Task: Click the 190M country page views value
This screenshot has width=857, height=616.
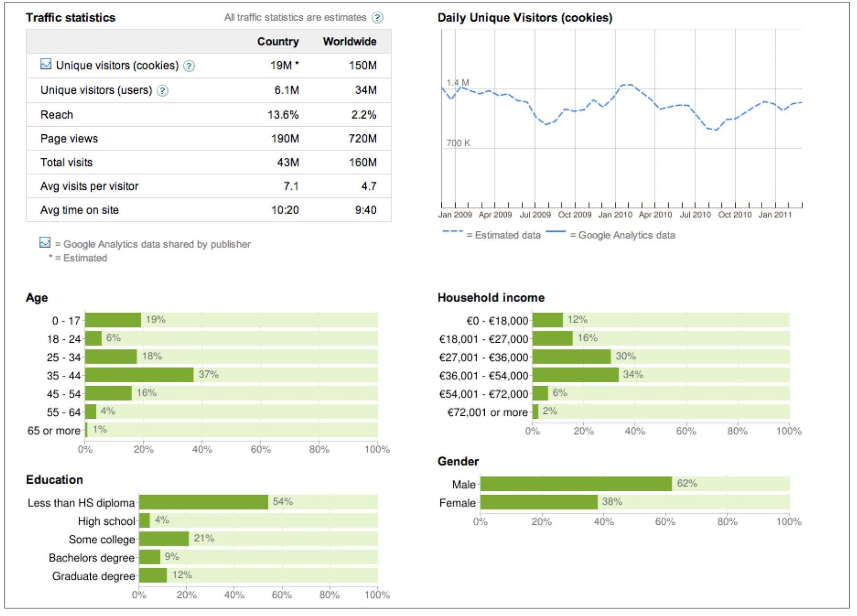Action: [285, 139]
